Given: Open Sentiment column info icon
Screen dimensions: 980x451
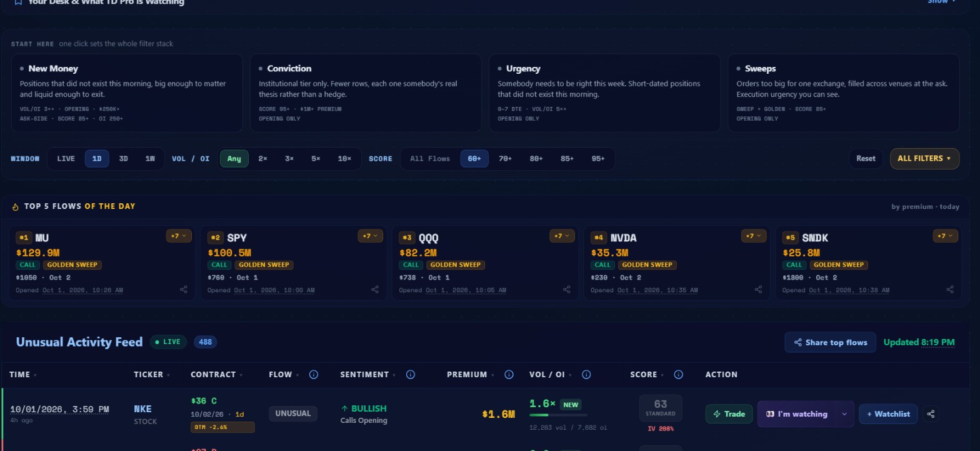Looking at the screenshot, I should [411, 375].
